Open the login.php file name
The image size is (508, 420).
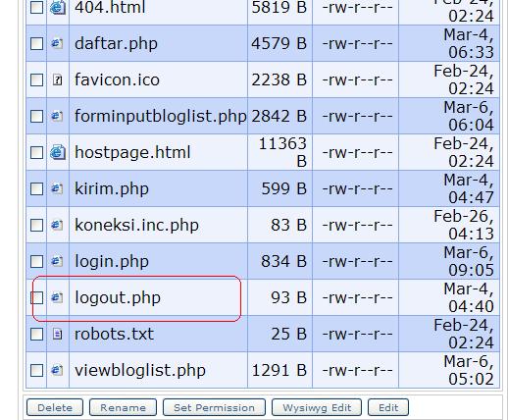tap(112, 261)
